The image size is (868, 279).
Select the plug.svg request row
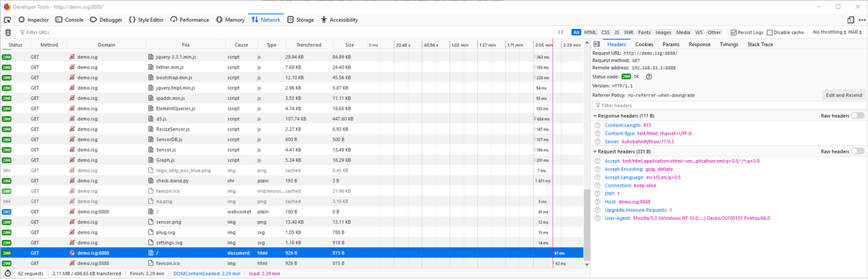[x=291, y=233]
